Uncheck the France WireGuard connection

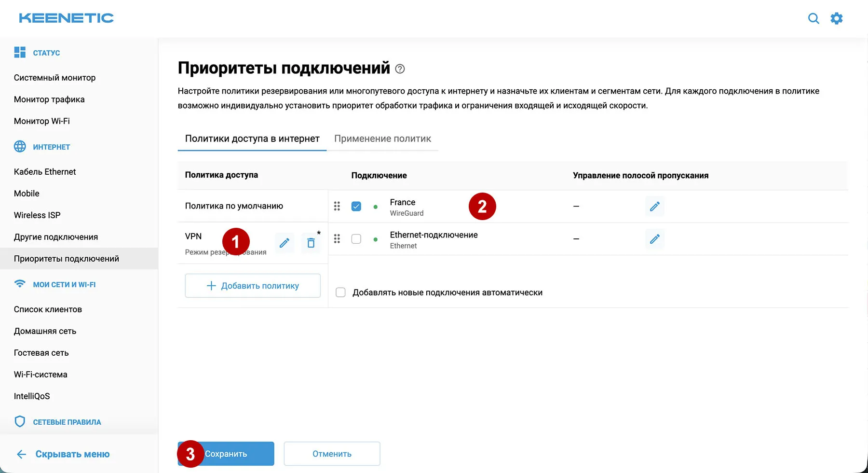tap(356, 206)
